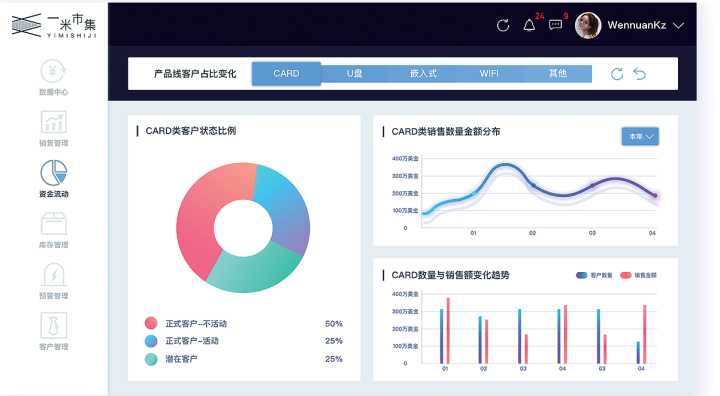
Task: Click 400万美金 label on line chart
Action: point(405,158)
